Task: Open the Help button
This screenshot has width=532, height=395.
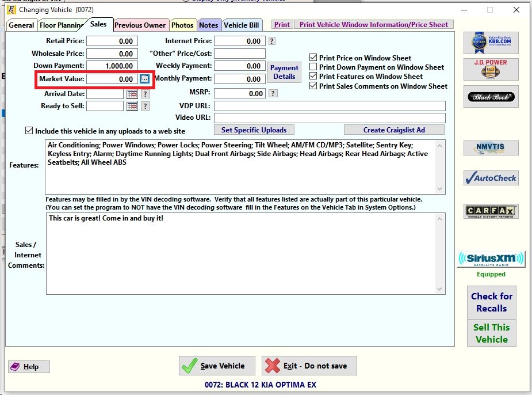Action: (29, 366)
